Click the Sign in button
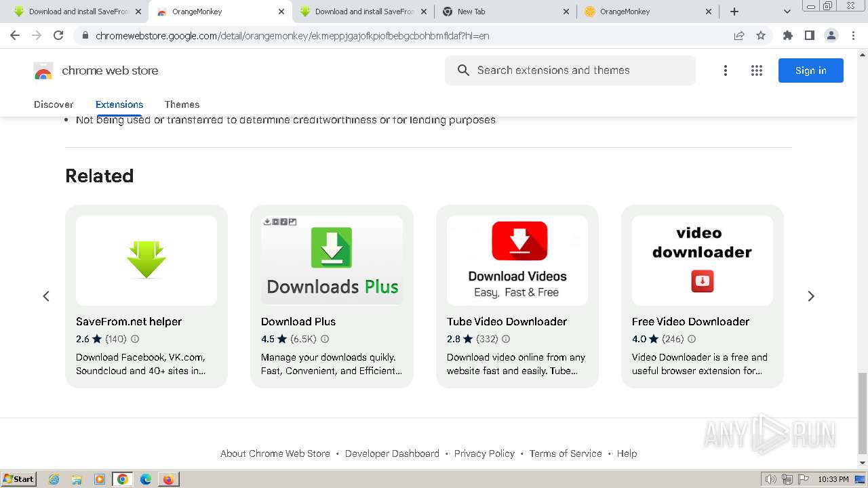This screenshot has height=488, width=868. [811, 70]
